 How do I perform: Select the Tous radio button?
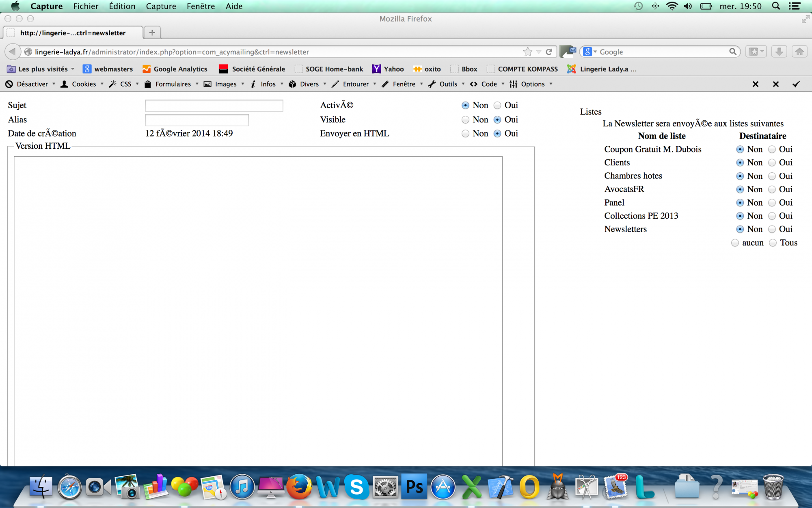tap(773, 243)
